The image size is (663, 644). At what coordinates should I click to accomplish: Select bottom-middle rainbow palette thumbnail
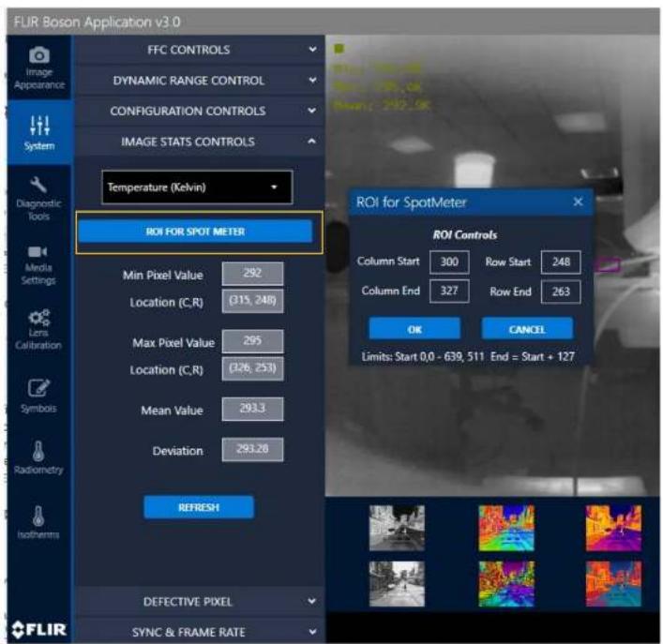pos(506,584)
